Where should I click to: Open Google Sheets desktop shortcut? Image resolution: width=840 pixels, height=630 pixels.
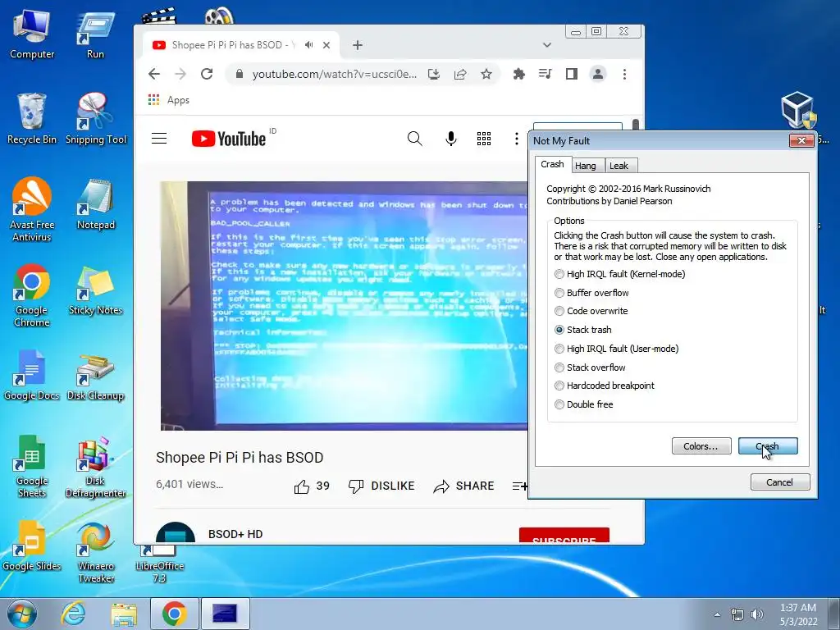tap(32, 466)
